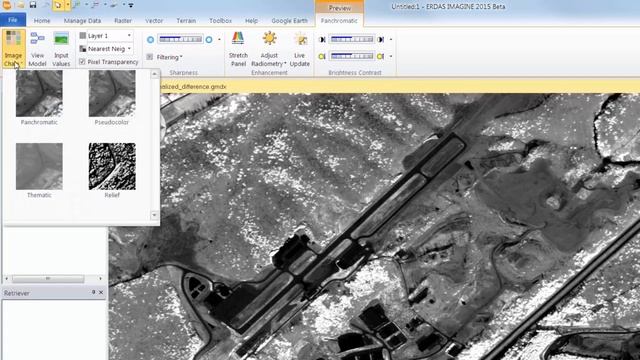Image resolution: width=640 pixels, height=360 pixels.
Task: Click the Adjust Radiometry sun icon
Action: point(269,38)
